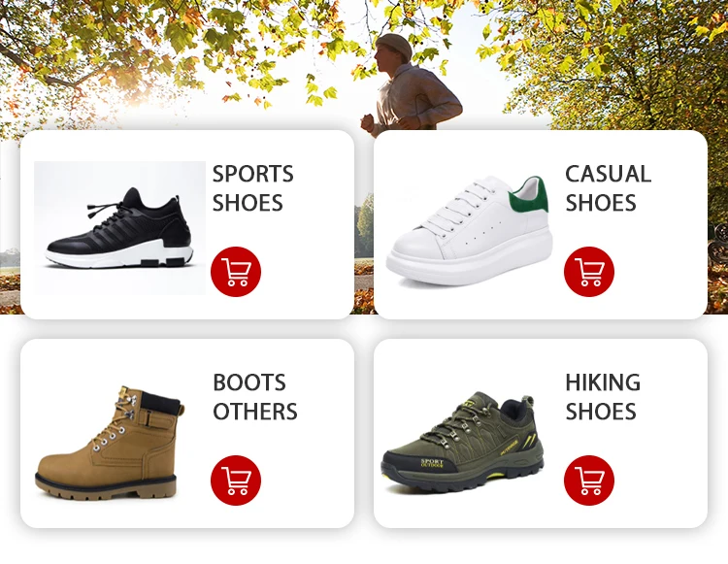Click the Casual Shoes category card
This screenshot has width=728, height=564.
[541, 224]
